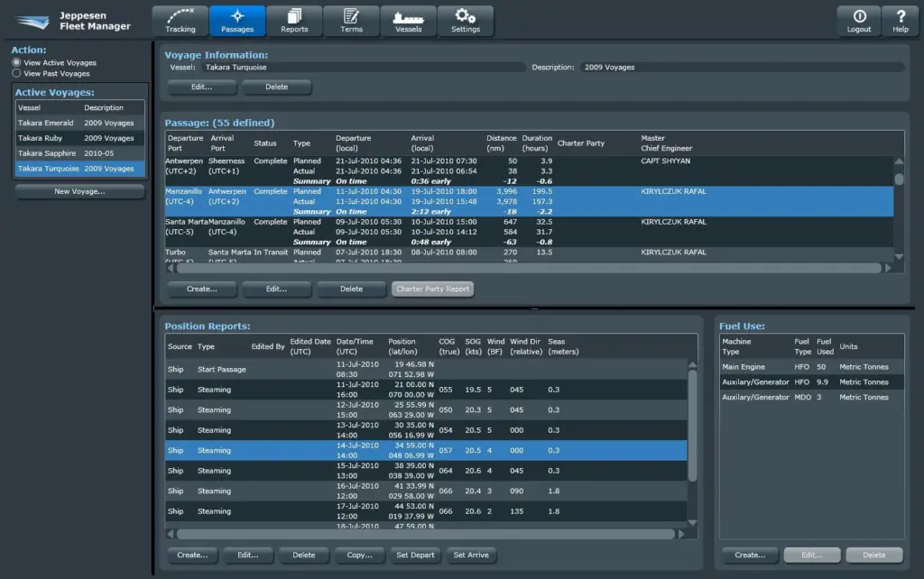This screenshot has width=924, height=579.
Task: Click the Copy button
Action: 359,555
